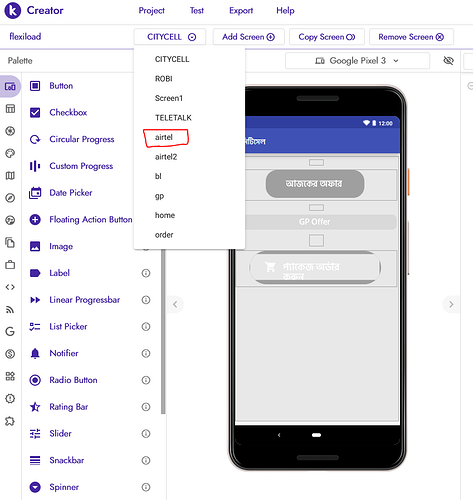Image resolution: width=473 pixels, height=500 pixels.
Task: Open the User Interface palette category icon
Action: tap(10, 86)
